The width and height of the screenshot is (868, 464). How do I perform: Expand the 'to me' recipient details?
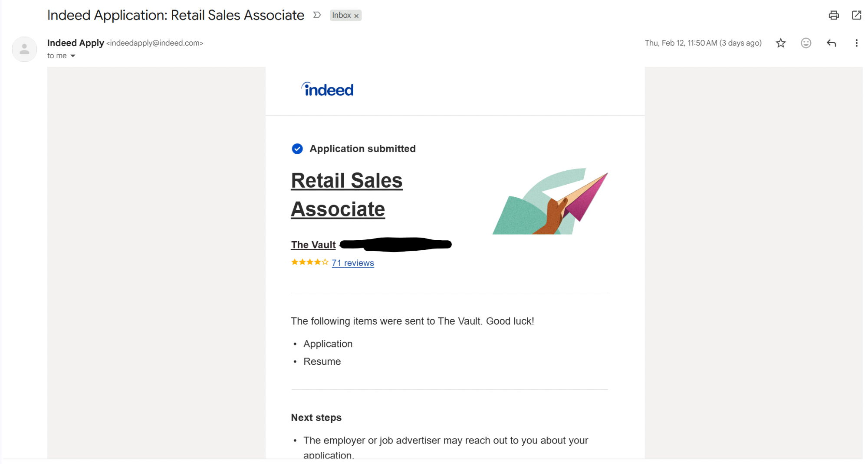73,56
